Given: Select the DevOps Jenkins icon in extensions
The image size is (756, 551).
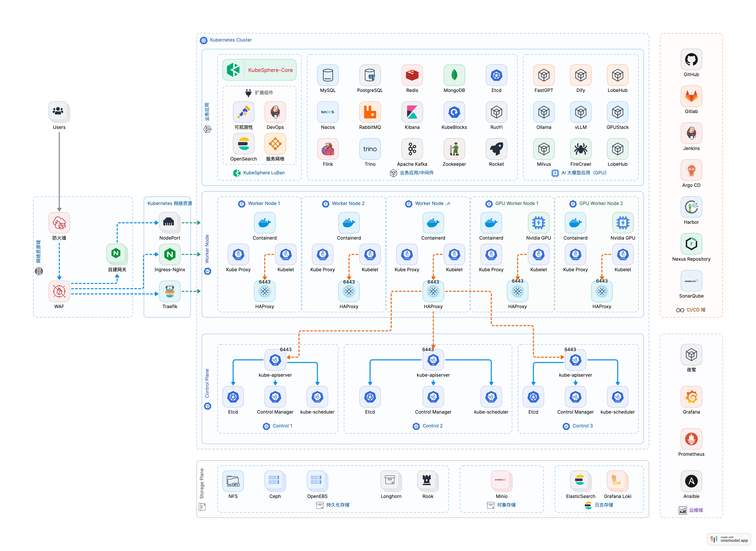Looking at the screenshot, I should tap(275, 112).
